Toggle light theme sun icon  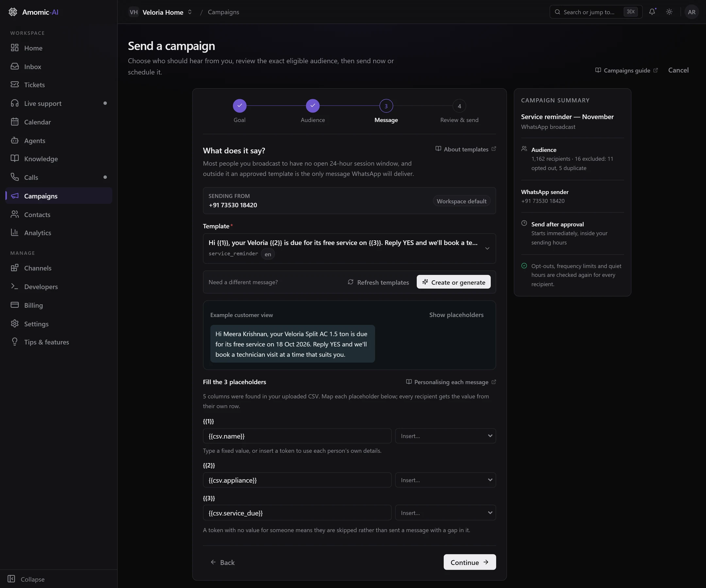point(669,12)
